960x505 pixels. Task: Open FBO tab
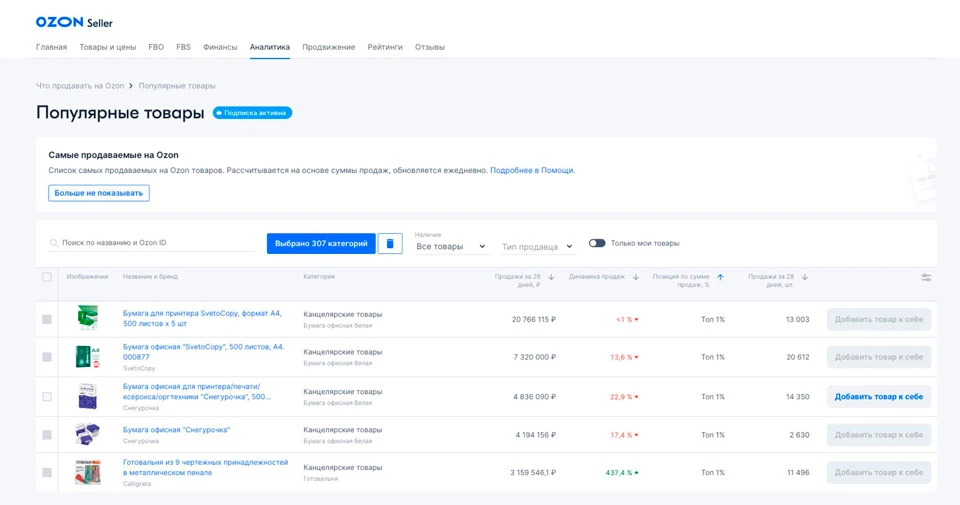[x=156, y=47]
